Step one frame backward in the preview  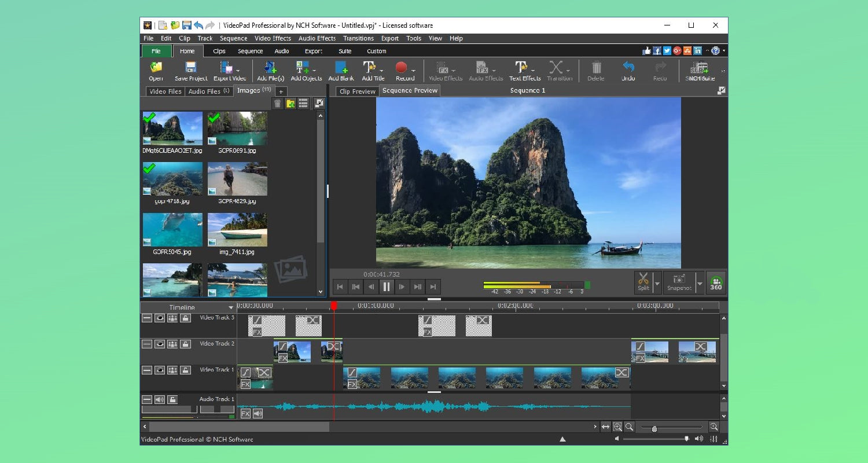(371, 286)
